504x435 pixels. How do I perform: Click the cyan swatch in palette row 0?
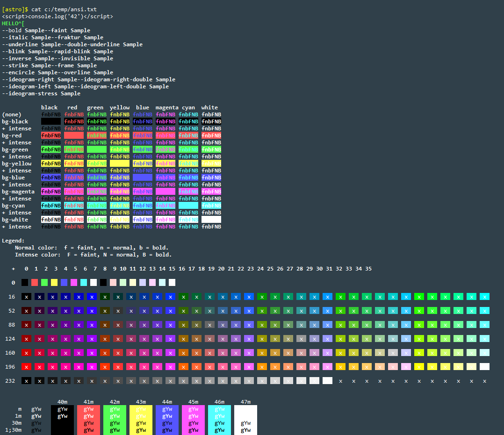(x=84, y=282)
